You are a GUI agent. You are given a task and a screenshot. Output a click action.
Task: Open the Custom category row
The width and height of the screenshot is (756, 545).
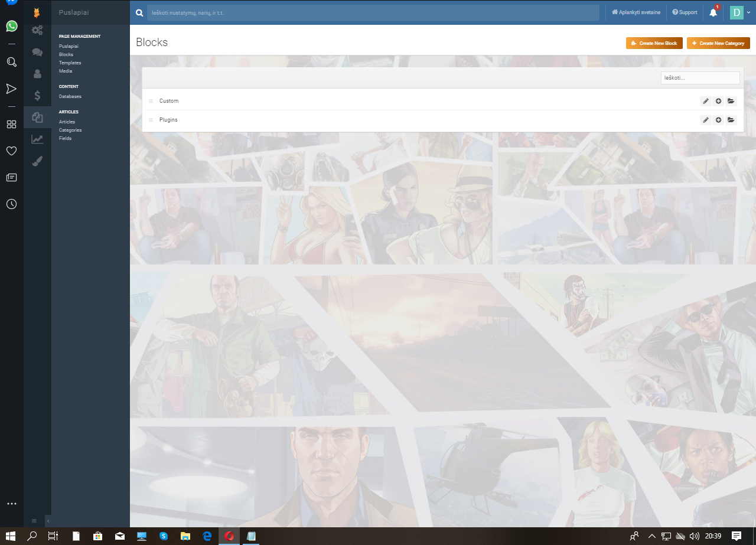pyautogui.click(x=444, y=101)
